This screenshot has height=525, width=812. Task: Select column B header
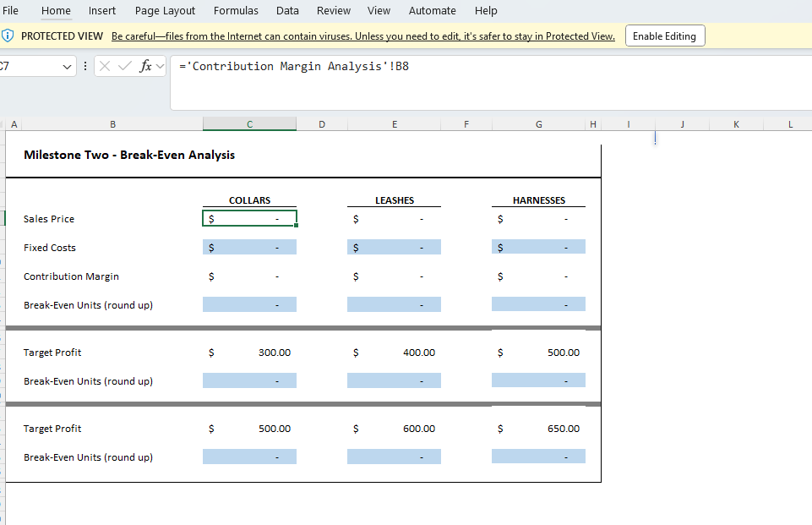point(112,124)
